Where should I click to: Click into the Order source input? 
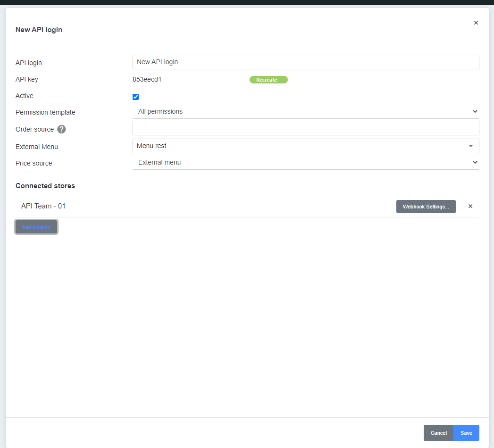coord(306,128)
